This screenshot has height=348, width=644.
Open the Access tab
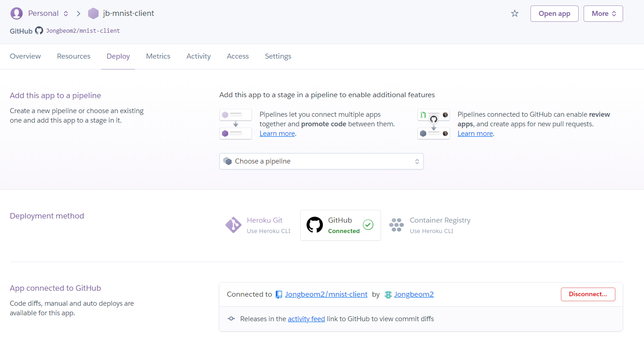point(238,56)
